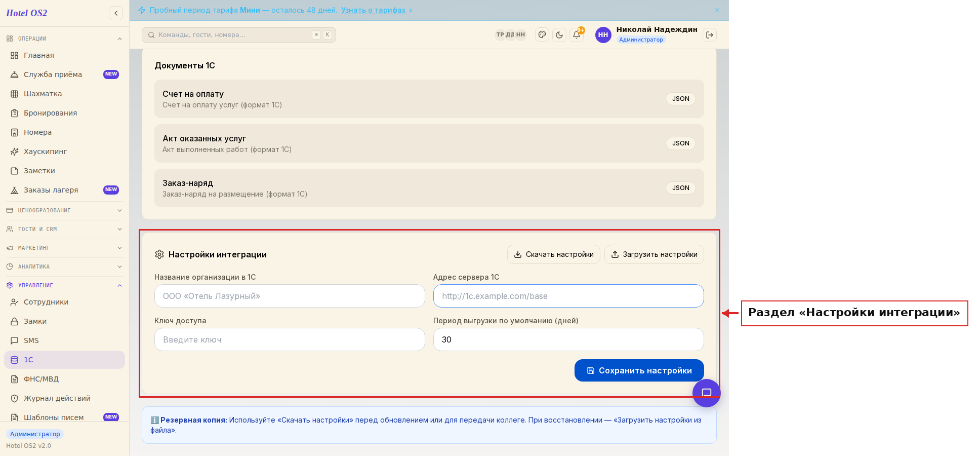980x456 pixels.
Task: Open Журнал действий page
Action: pyautogui.click(x=64, y=398)
